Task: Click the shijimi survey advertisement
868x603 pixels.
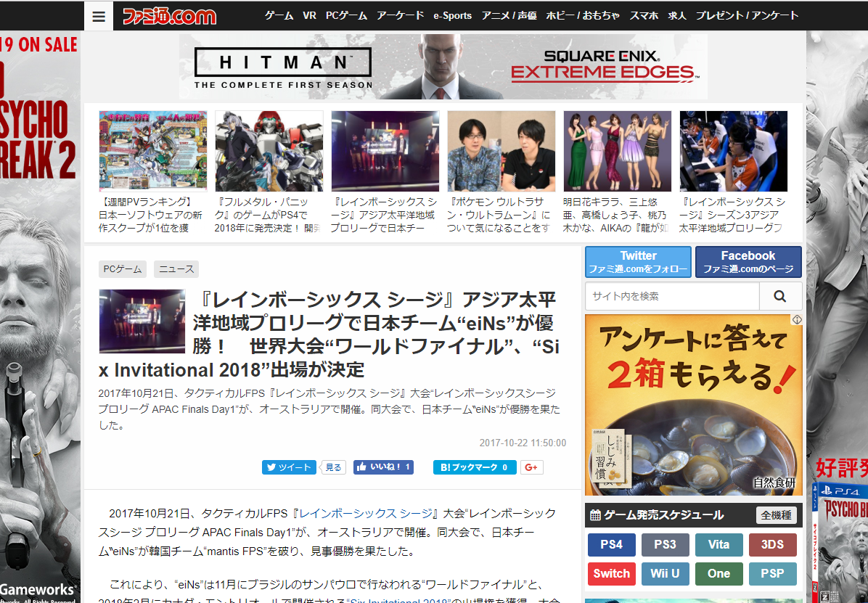Action: click(x=694, y=406)
